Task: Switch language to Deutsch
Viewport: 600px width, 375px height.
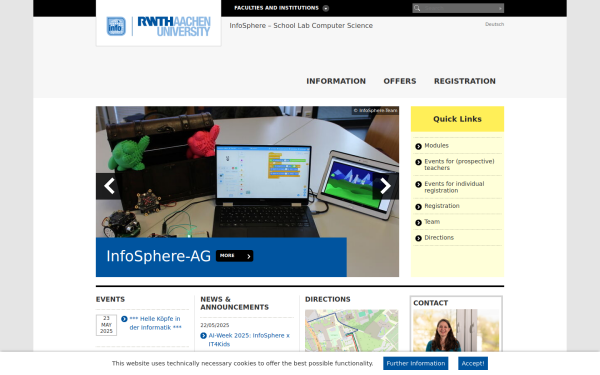Action: coord(494,24)
